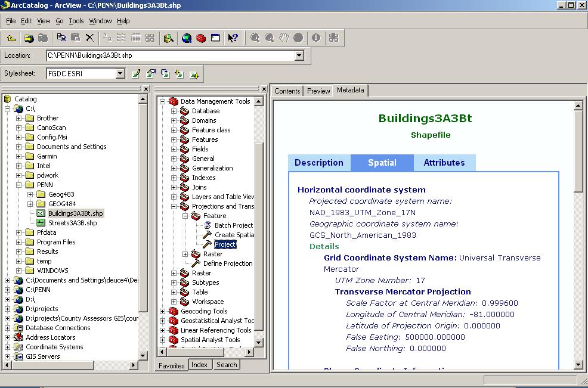Click the Paste toolbar icon
588x388 pixels.
75,38
